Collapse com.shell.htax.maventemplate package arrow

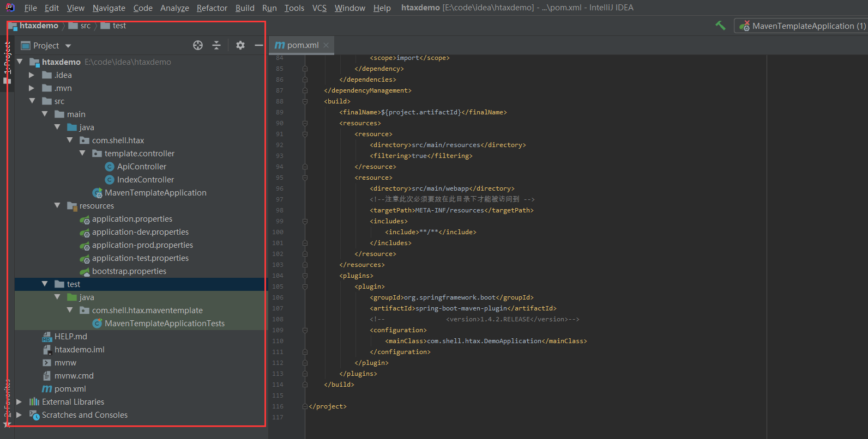click(x=70, y=310)
